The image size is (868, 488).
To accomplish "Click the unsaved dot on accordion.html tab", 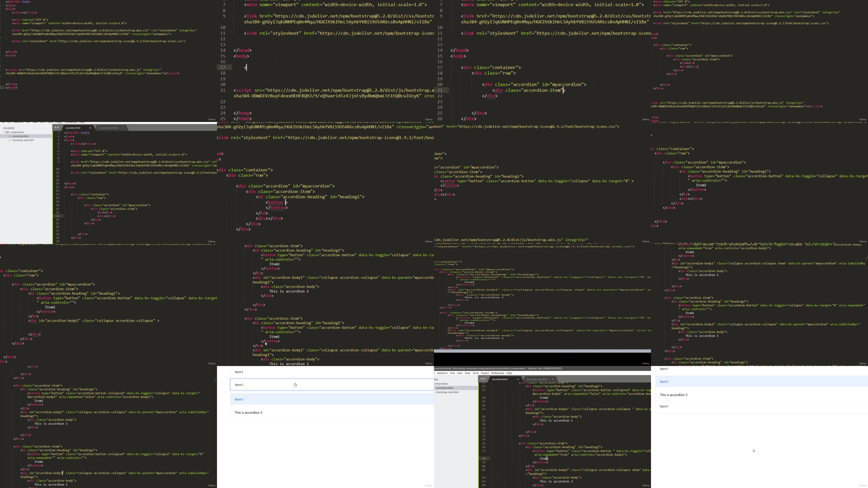I will 90,128.
